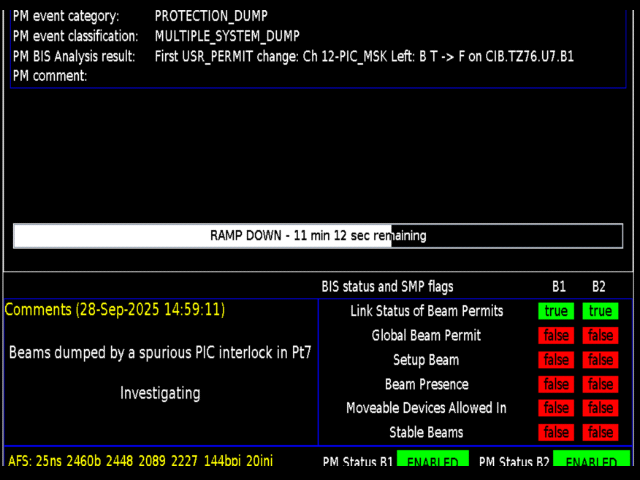Screen dimensions: 640x480
Task: Click the Investigating comment line
Action: point(160,393)
